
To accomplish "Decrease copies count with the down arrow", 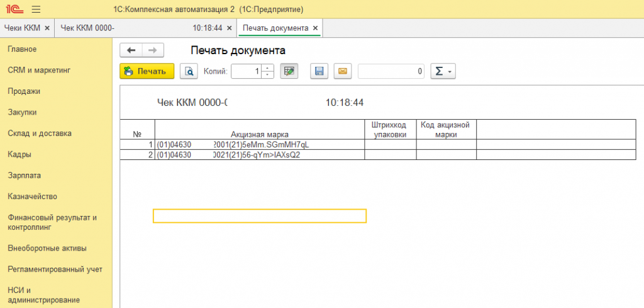I will tap(268, 75).
